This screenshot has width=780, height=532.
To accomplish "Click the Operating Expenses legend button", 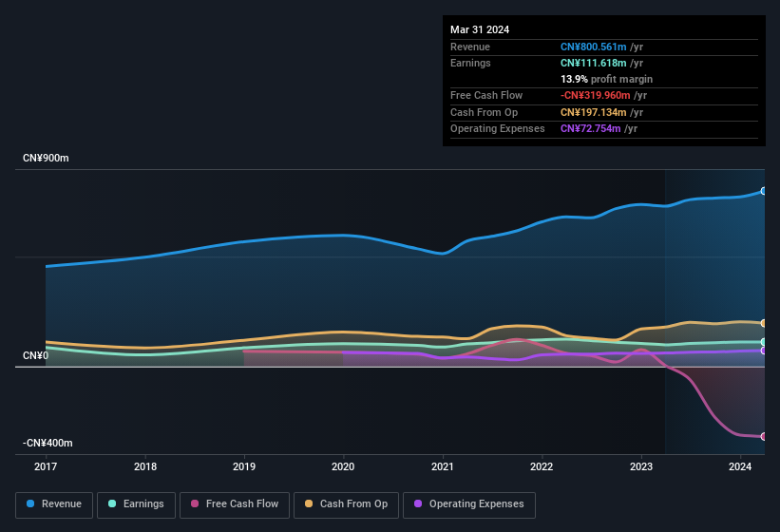I will [469, 503].
